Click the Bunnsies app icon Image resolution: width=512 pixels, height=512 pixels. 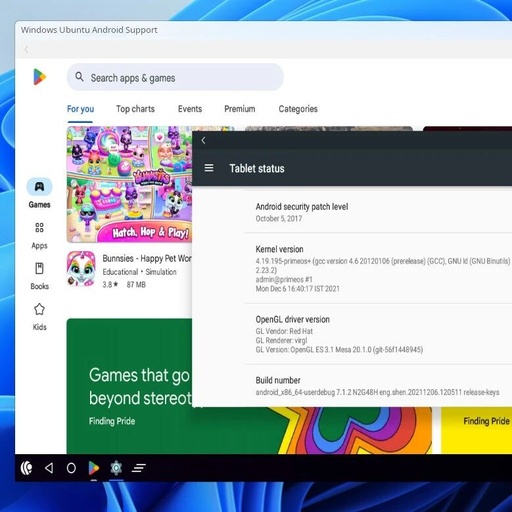[81, 269]
